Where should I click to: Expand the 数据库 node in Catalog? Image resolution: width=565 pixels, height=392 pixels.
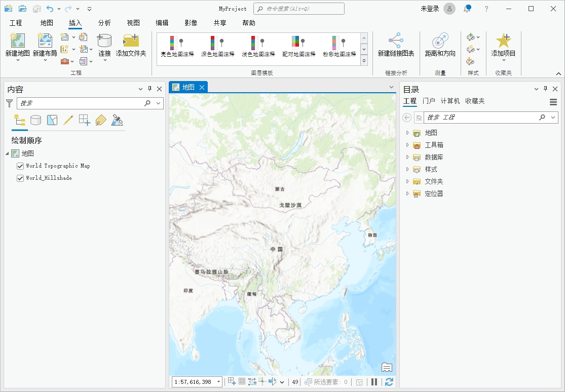point(407,157)
